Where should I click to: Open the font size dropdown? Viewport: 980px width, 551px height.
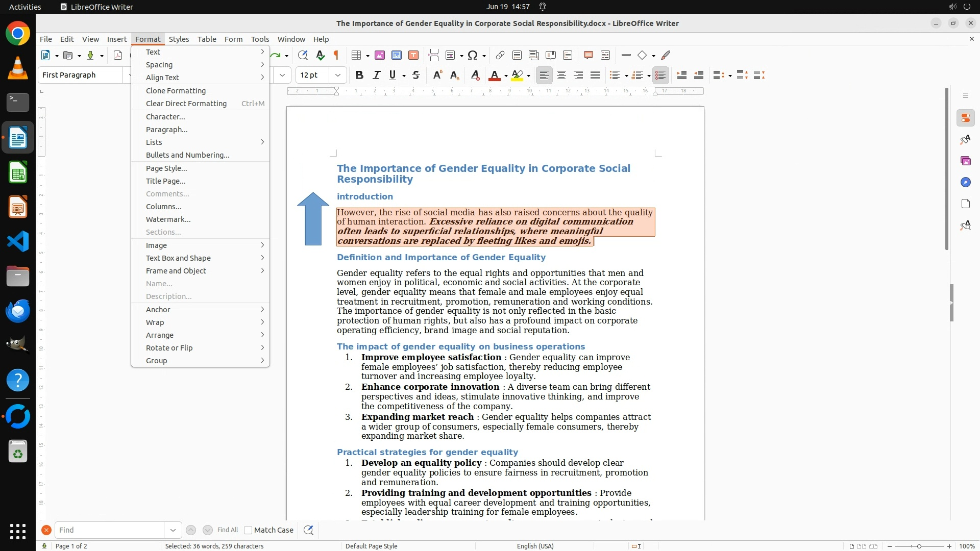(337, 75)
